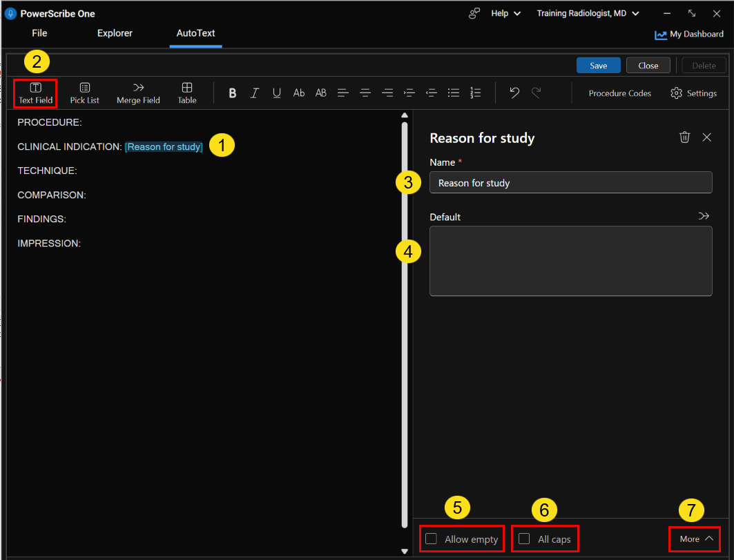The image size is (734, 560).
Task: Click the editor vertical scrollbar thumb
Action: coord(405,325)
